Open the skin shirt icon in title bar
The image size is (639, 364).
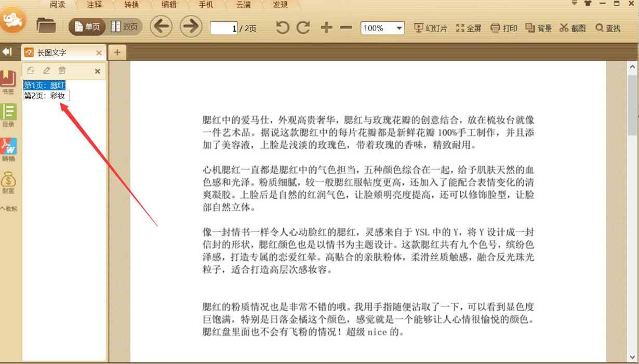point(588,3)
